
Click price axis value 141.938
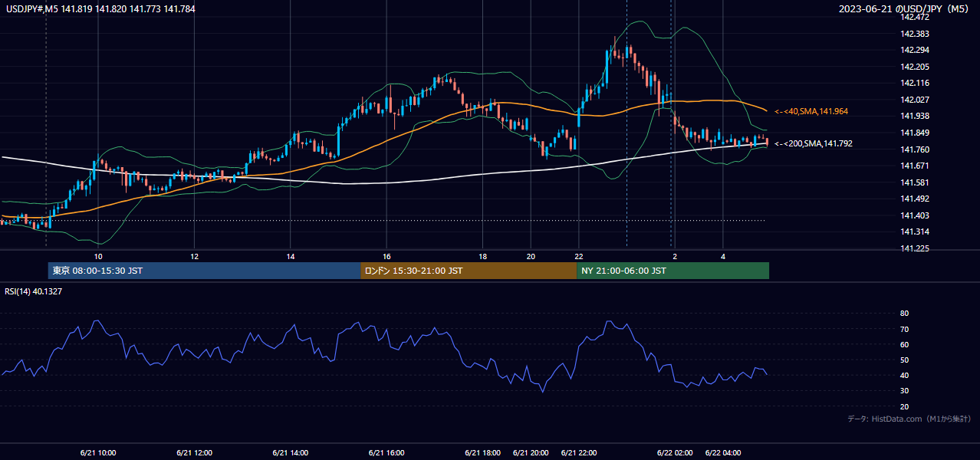click(914, 116)
